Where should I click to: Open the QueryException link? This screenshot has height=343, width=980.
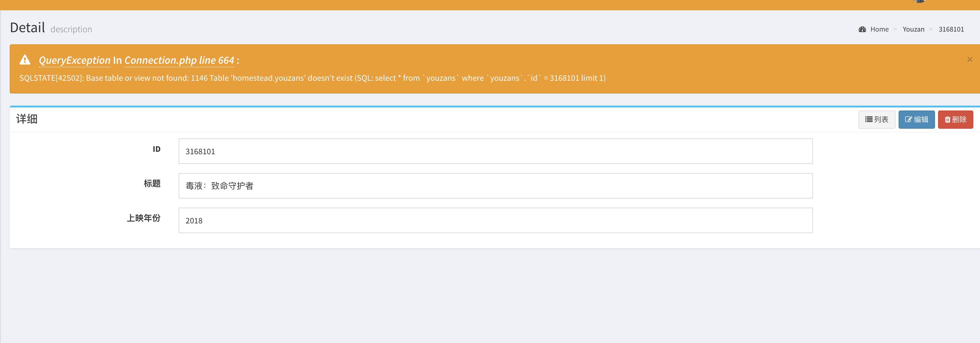tap(74, 60)
